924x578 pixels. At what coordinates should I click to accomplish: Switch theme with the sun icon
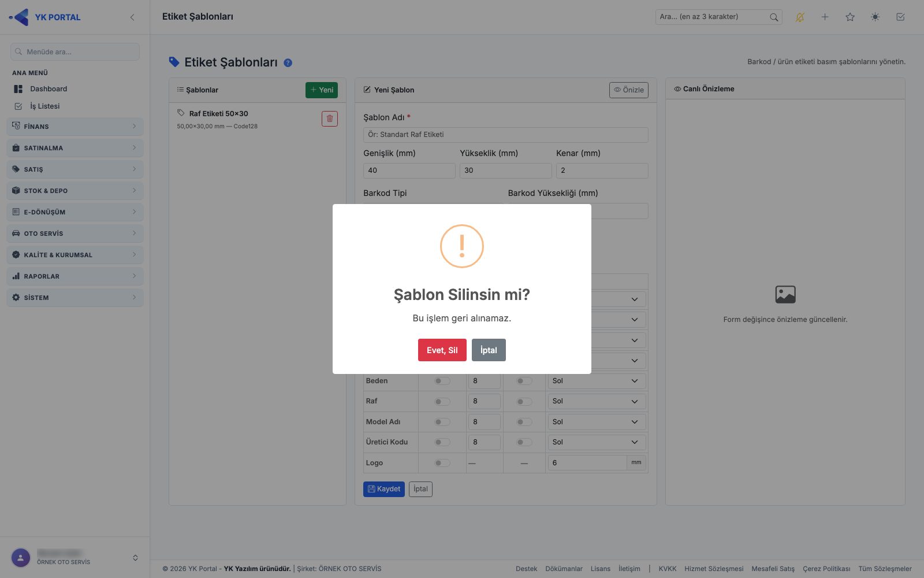point(875,17)
